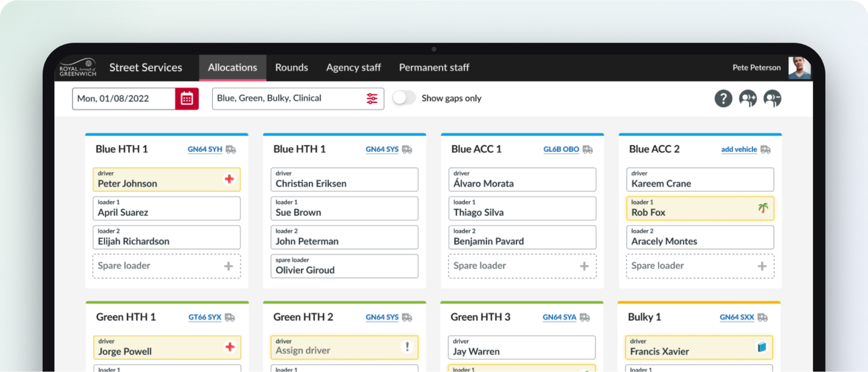Screen dimensions: 868x372
Task: Click the red cross on Peter Johnson
Action: pyautogui.click(x=229, y=179)
